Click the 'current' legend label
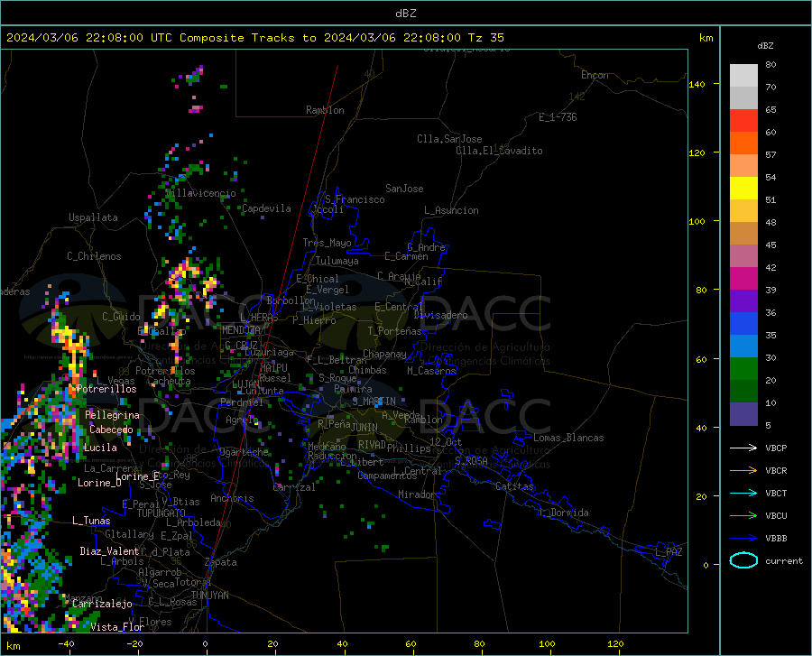812x656 pixels. (x=784, y=560)
